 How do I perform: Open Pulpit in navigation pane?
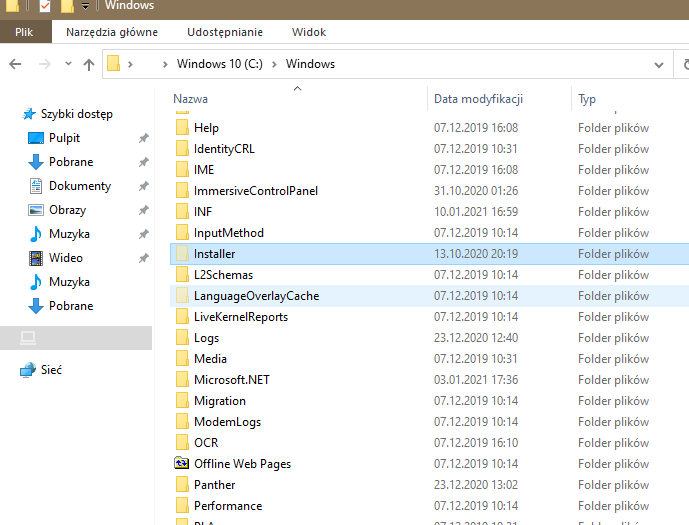pos(64,138)
